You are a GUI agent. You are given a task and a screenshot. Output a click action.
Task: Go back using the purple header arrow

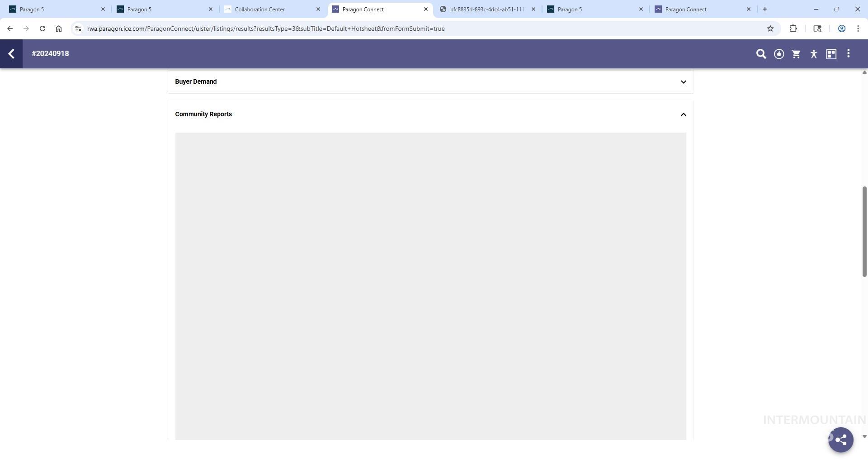(11, 54)
